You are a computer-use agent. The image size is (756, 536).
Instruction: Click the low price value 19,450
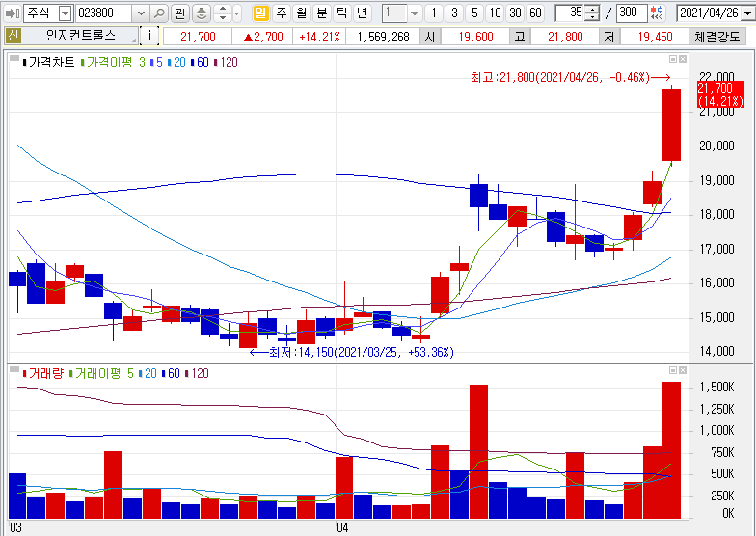click(655, 37)
